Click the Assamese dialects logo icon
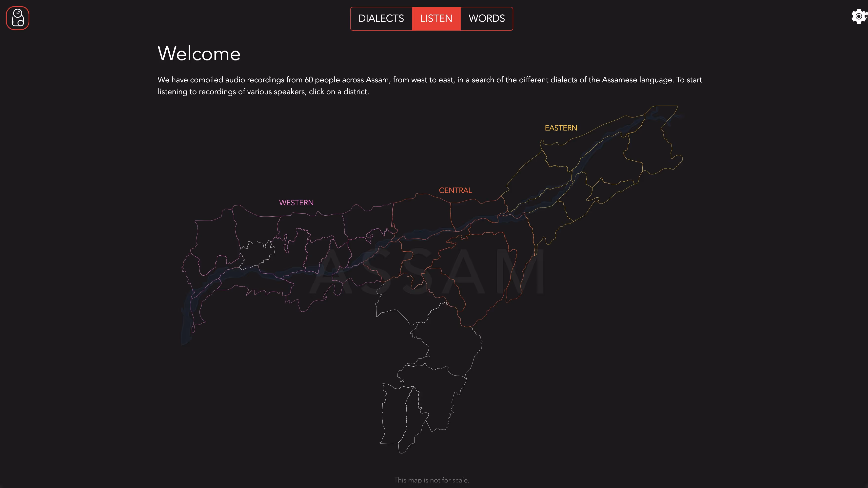This screenshot has width=868, height=488. (18, 18)
